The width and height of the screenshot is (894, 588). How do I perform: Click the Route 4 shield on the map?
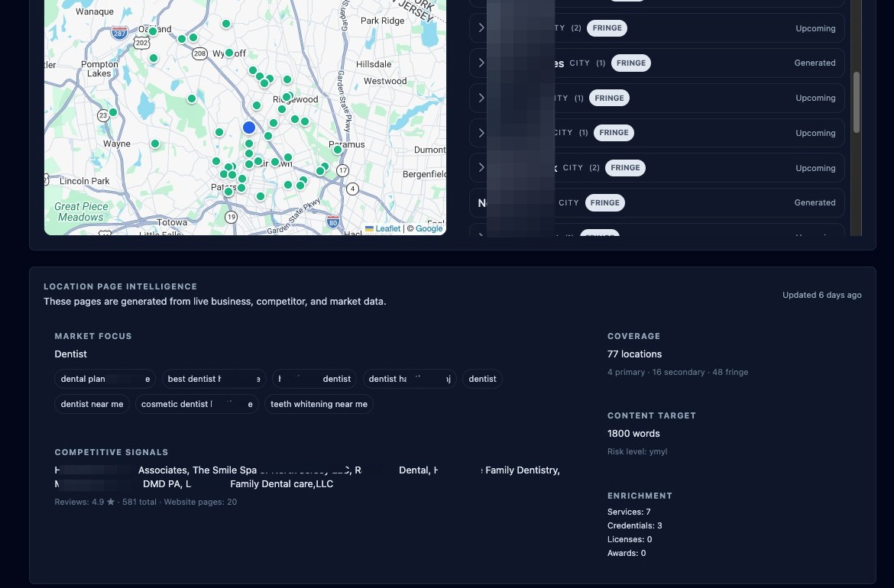tap(353, 189)
